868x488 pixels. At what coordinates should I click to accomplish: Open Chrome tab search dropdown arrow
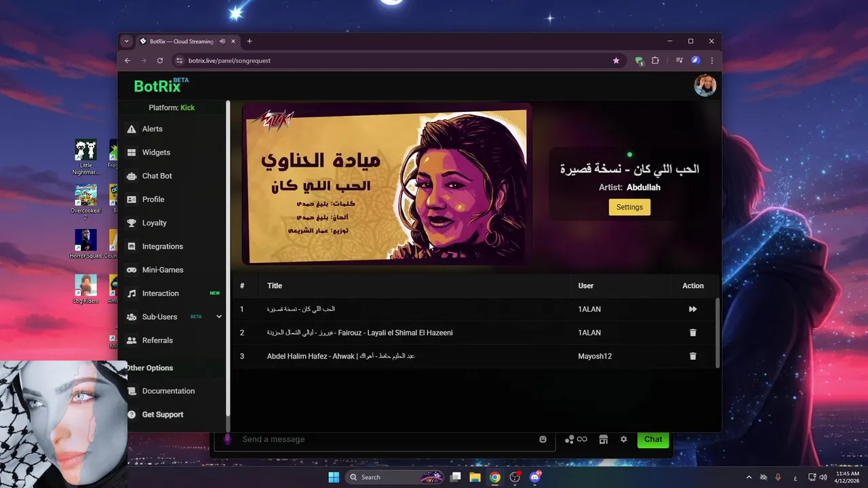pos(126,41)
